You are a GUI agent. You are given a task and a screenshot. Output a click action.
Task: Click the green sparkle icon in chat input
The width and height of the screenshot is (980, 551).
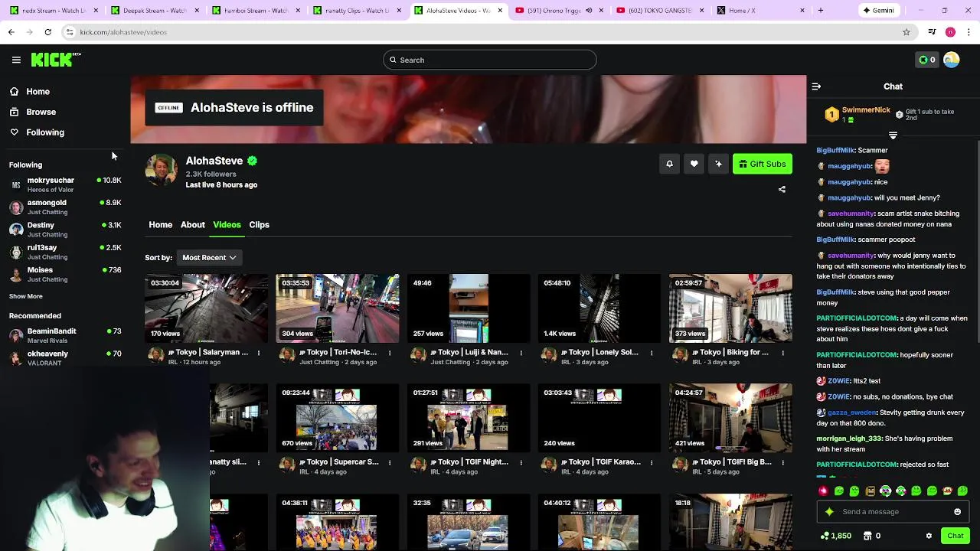pos(829,512)
